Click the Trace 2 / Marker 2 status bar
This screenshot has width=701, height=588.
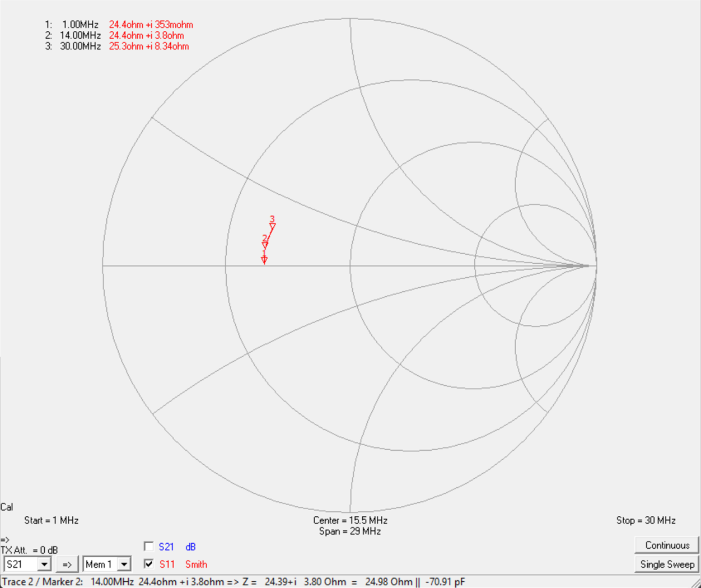tap(350, 582)
